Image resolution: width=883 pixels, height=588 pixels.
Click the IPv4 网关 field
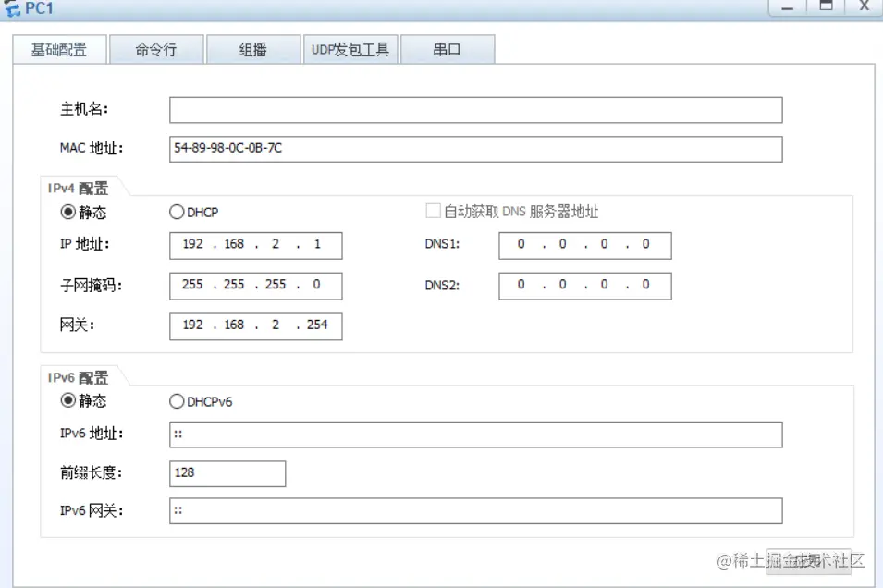click(256, 326)
